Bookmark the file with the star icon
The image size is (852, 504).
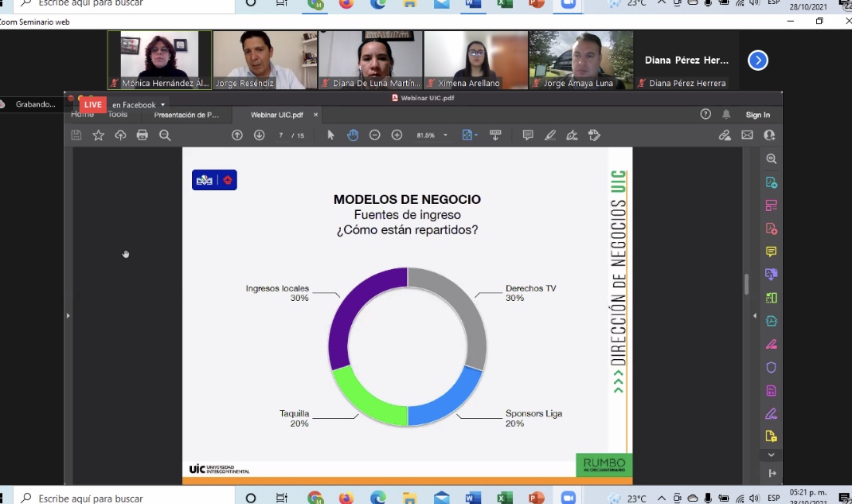(99, 135)
